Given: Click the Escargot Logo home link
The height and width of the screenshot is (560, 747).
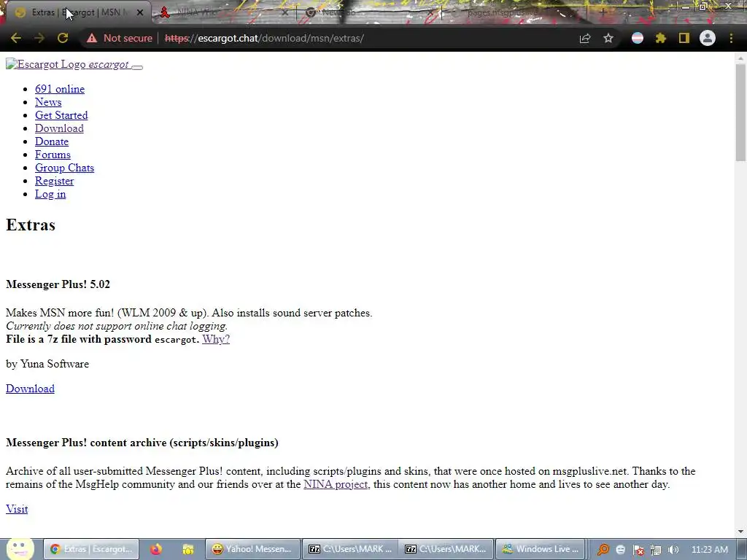Looking at the screenshot, I should tap(68, 64).
